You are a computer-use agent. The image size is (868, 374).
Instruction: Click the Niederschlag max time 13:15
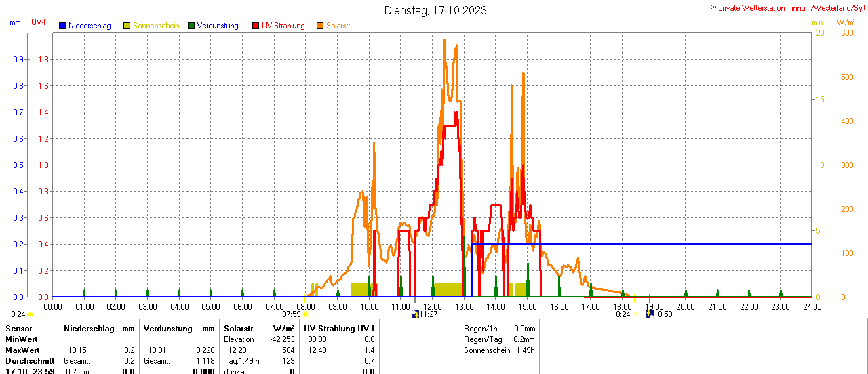coord(77,350)
